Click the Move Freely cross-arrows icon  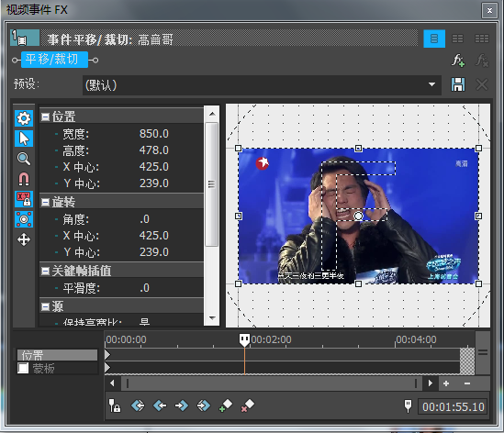[x=24, y=239]
